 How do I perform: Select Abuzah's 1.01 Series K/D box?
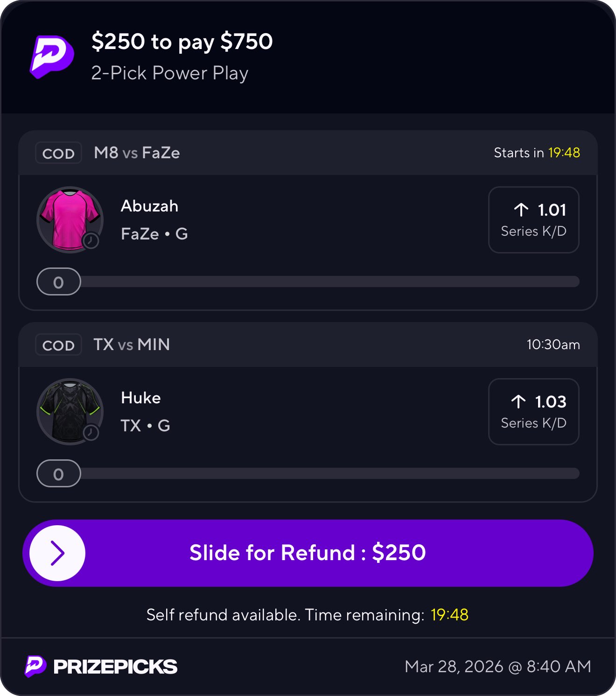[533, 220]
